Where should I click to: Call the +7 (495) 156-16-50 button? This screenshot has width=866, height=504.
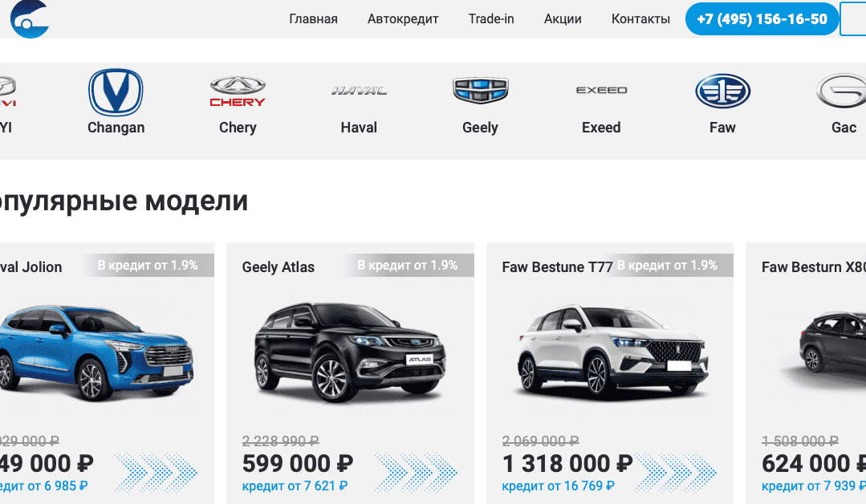pos(762,19)
